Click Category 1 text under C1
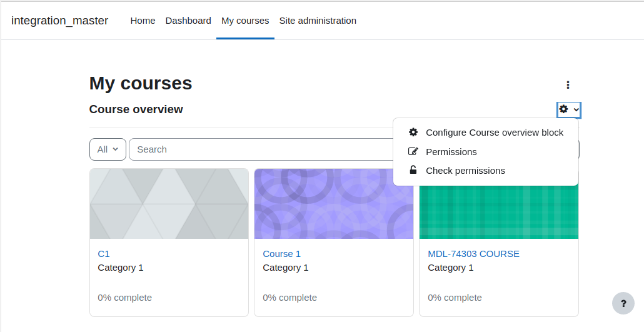The width and height of the screenshot is (644, 332). click(x=120, y=268)
